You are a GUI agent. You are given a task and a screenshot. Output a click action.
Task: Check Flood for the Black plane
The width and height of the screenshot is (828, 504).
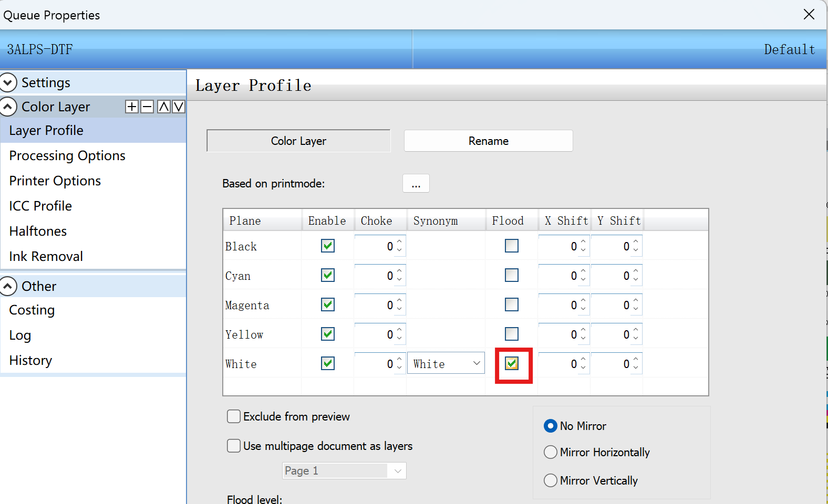[x=512, y=246]
